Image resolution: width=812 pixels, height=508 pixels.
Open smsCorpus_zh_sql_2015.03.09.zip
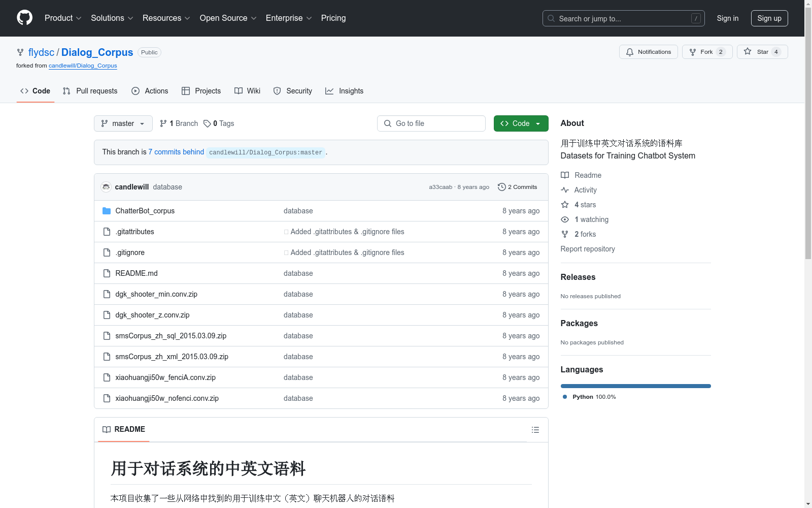[x=171, y=336]
